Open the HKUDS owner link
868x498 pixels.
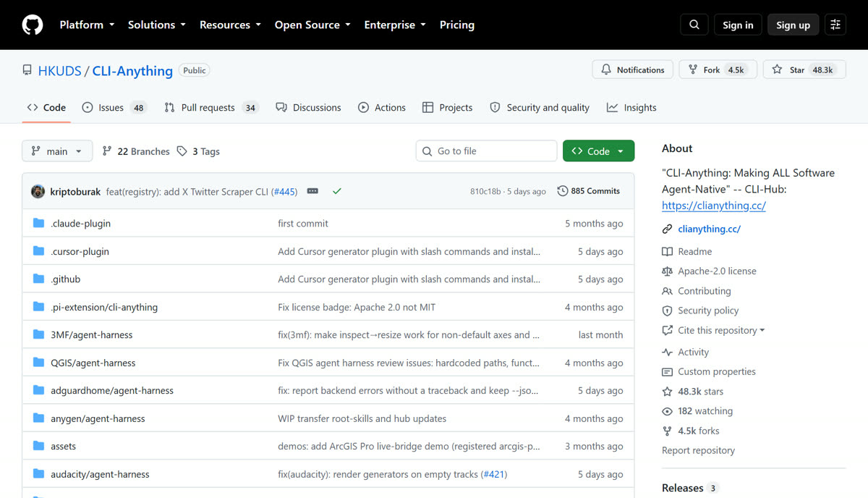[60, 70]
